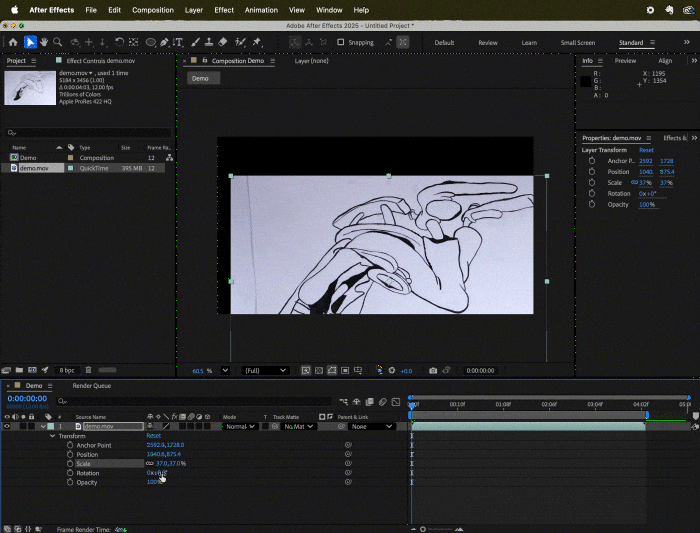Open the Animation menu
The height and width of the screenshot is (533, 700).
click(x=261, y=10)
